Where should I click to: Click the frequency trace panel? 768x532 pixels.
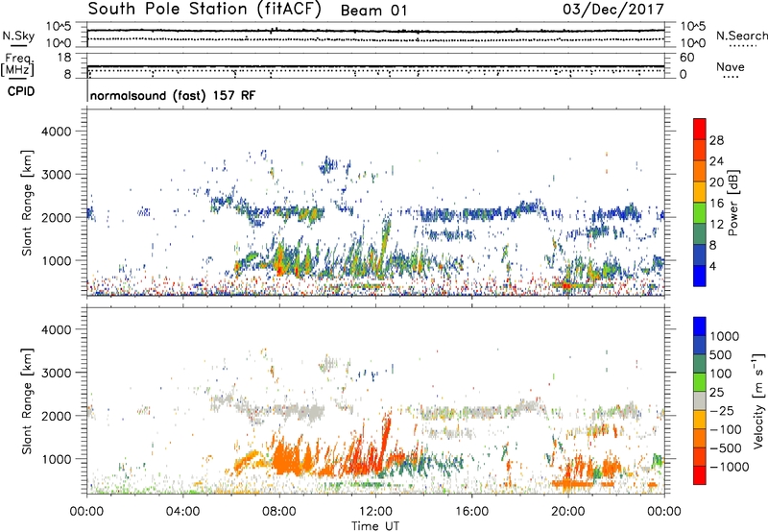375,65
